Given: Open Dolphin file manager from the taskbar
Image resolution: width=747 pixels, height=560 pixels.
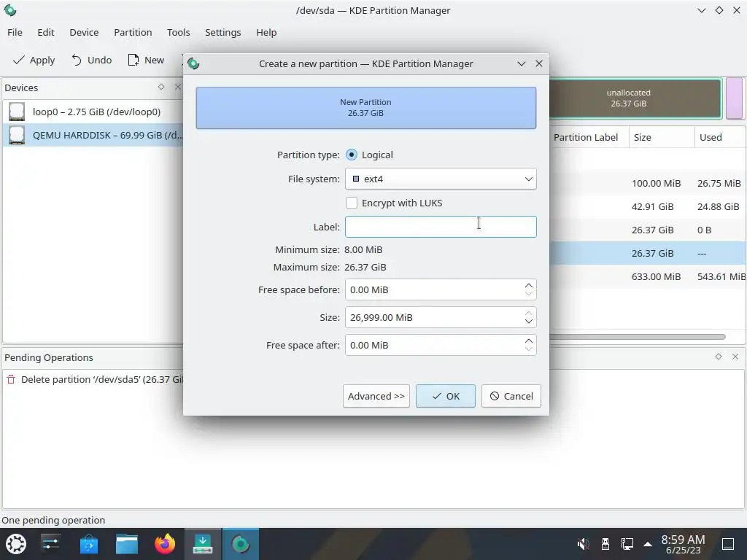Looking at the screenshot, I should coord(127,544).
